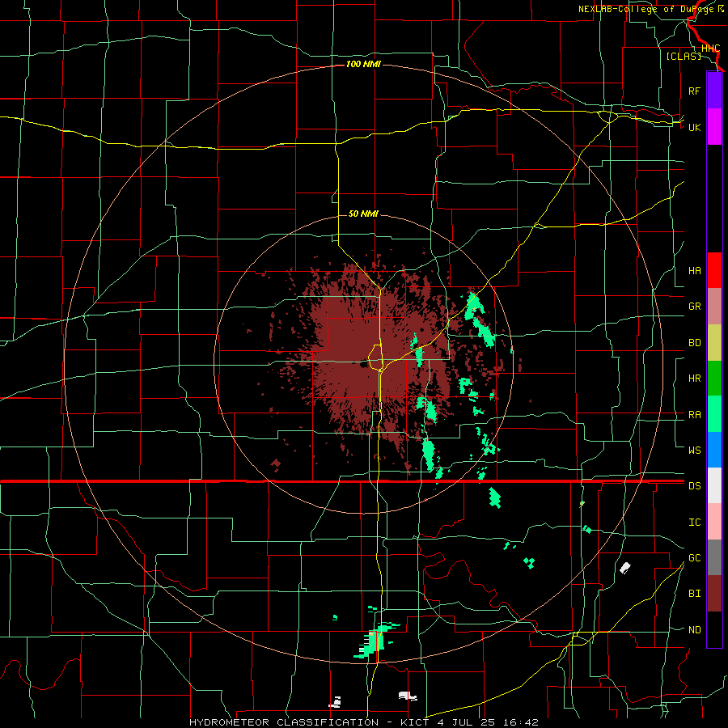This screenshot has height=728, width=728.
Task: Click the DS legend label
Action: [x=695, y=486]
